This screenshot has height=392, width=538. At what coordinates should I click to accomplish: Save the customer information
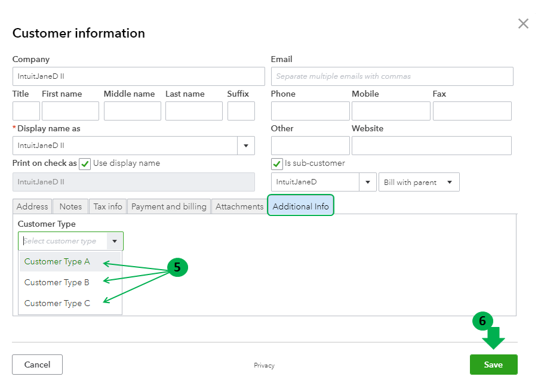(x=493, y=365)
